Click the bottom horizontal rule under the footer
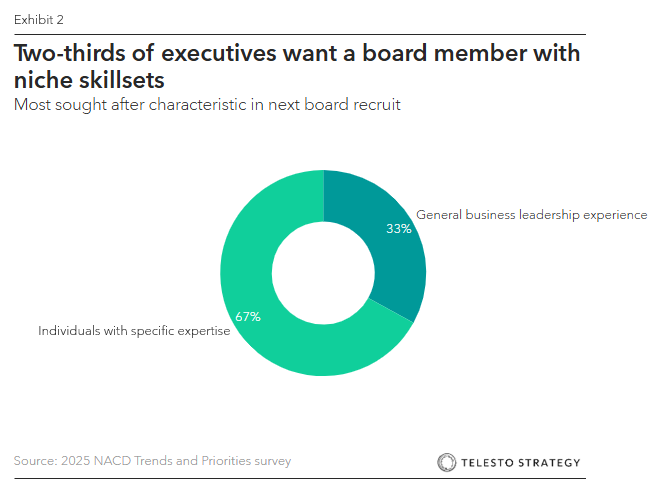Viewport: 667px width, 487px height. 299,478
